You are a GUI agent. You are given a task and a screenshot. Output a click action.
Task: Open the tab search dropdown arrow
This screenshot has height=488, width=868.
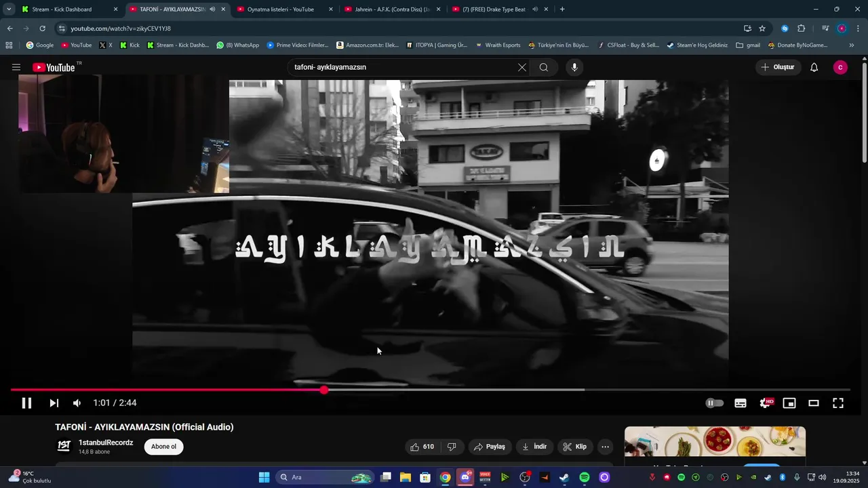click(8, 9)
